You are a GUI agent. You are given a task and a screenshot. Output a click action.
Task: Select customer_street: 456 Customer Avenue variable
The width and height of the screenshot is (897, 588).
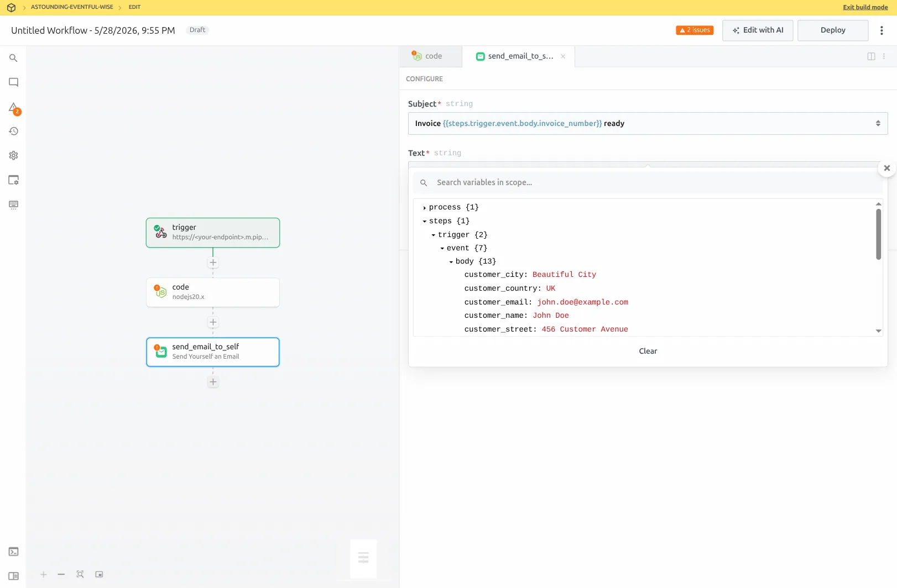point(546,329)
